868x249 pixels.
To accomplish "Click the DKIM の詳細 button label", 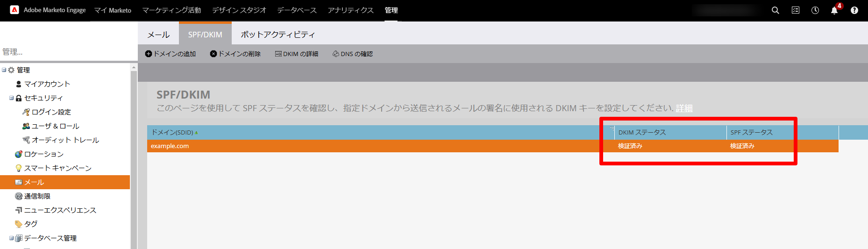I will pyautogui.click(x=300, y=54).
